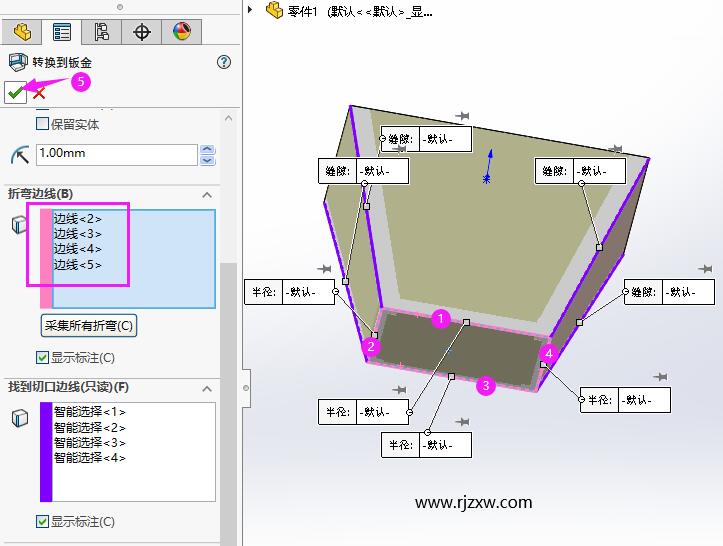Click the Convert to Sheet Metal title icon
The image size is (723, 546).
[x=18, y=62]
